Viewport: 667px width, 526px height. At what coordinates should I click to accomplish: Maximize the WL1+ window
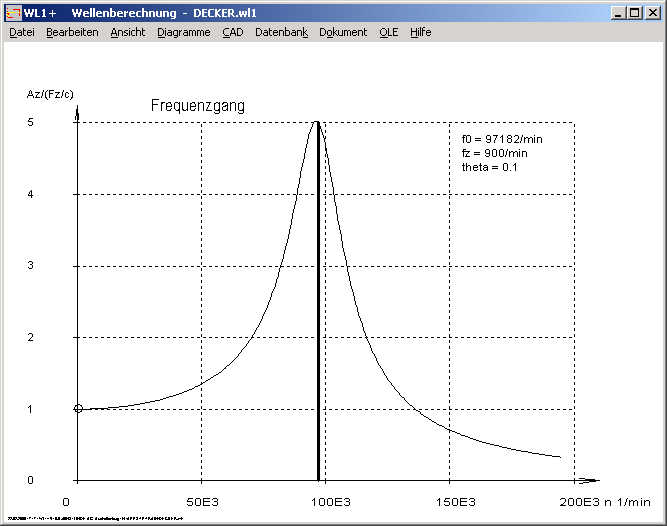pyautogui.click(x=636, y=12)
